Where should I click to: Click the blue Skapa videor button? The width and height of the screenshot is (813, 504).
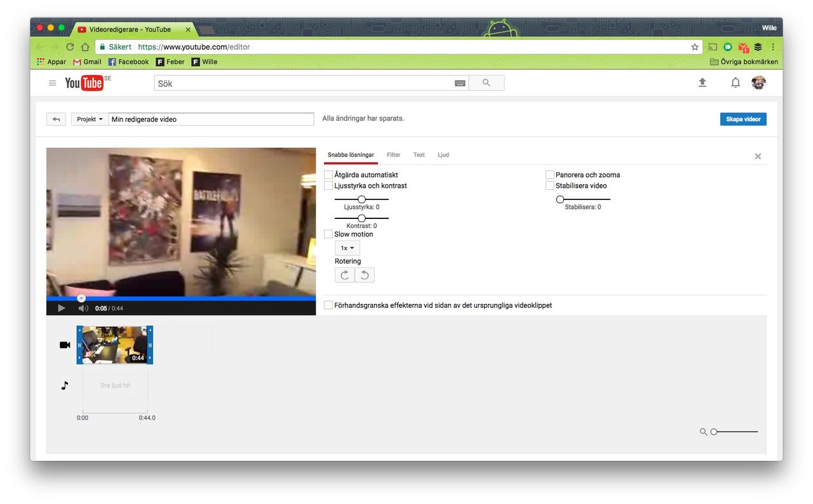point(742,119)
